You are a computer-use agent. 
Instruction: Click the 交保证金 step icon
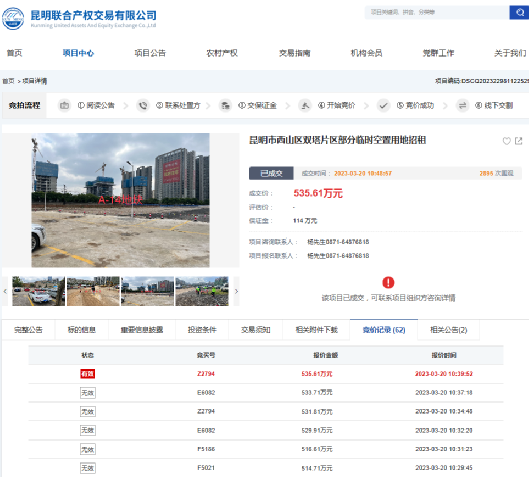click(225, 106)
